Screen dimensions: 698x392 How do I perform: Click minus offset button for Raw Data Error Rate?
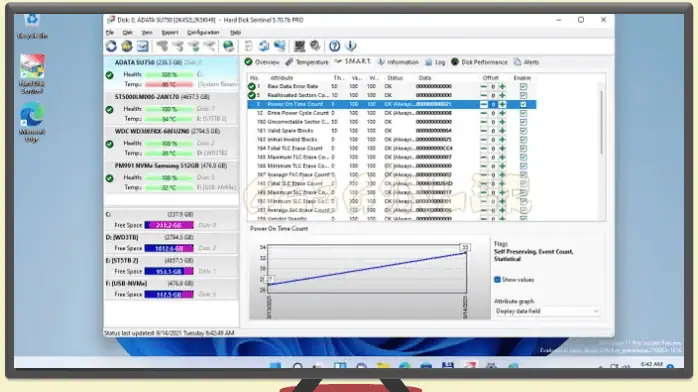pos(483,86)
